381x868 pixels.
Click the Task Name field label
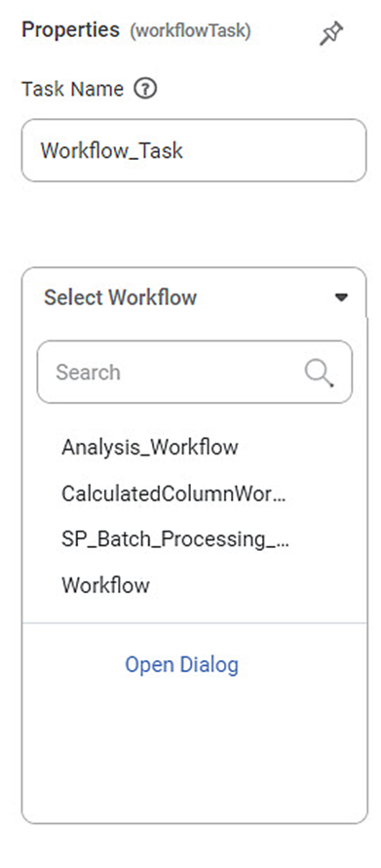coord(72,89)
